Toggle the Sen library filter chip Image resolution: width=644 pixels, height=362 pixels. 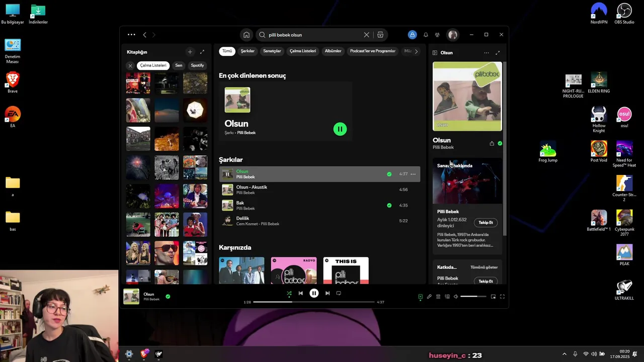point(179,65)
